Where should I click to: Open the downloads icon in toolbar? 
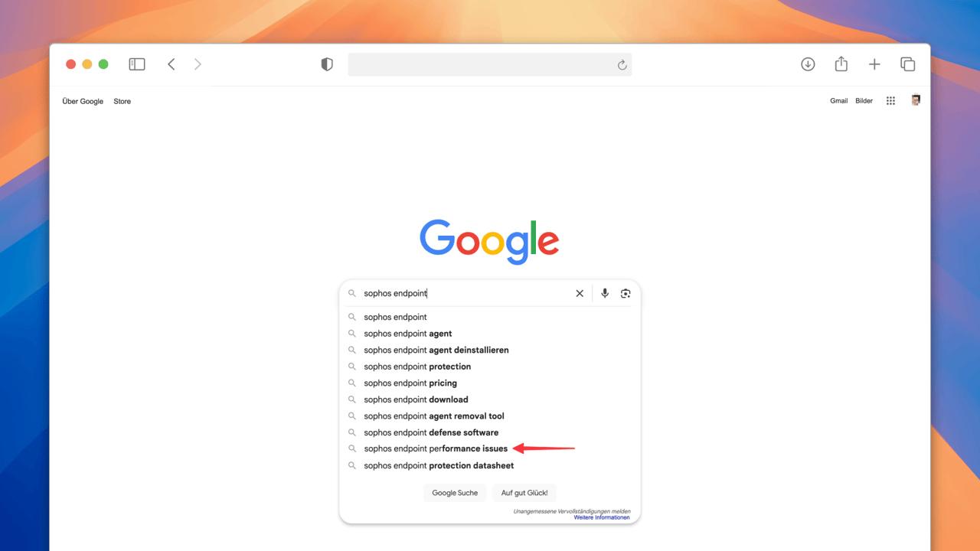808,64
